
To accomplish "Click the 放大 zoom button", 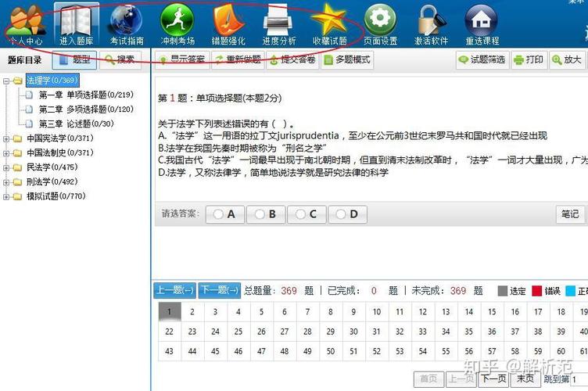I will click(568, 60).
